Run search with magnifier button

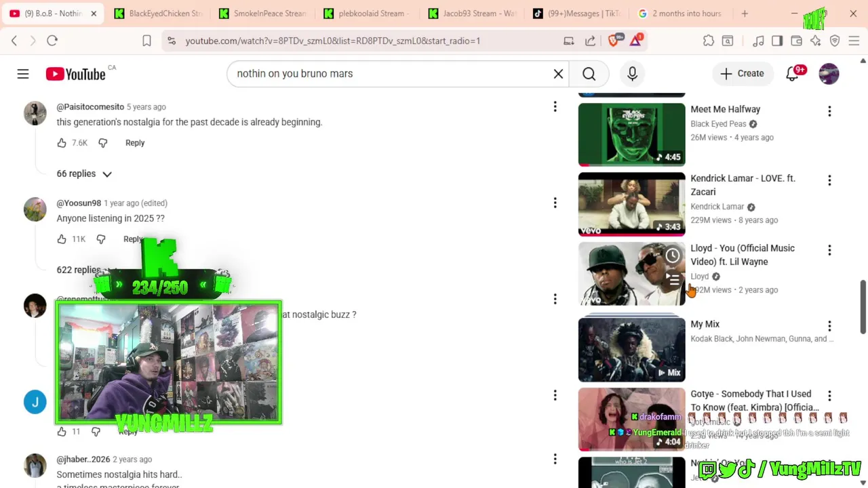[589, 74]
